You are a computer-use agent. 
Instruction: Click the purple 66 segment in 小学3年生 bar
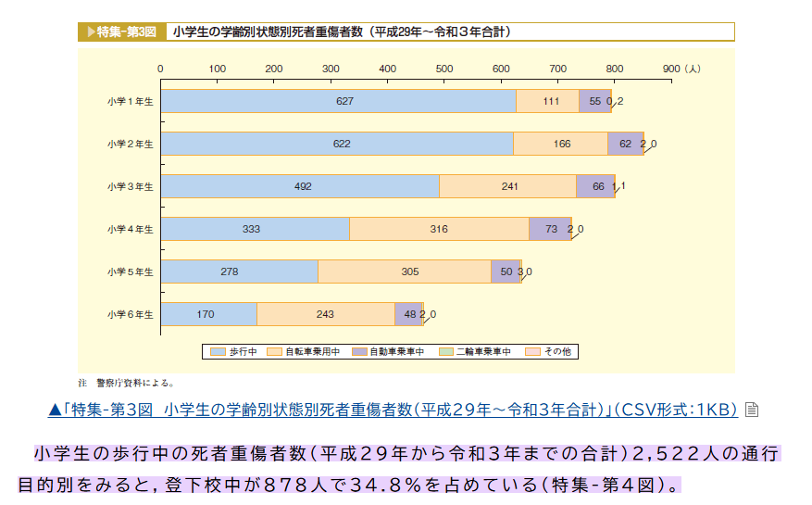(x=595, y=186)
